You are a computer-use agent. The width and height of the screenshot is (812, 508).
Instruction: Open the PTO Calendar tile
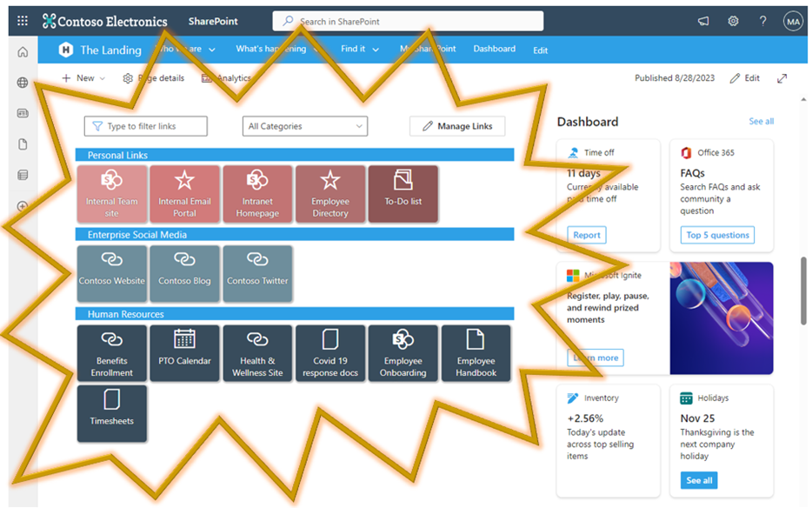pyautogui.click(x=184, y=353)
